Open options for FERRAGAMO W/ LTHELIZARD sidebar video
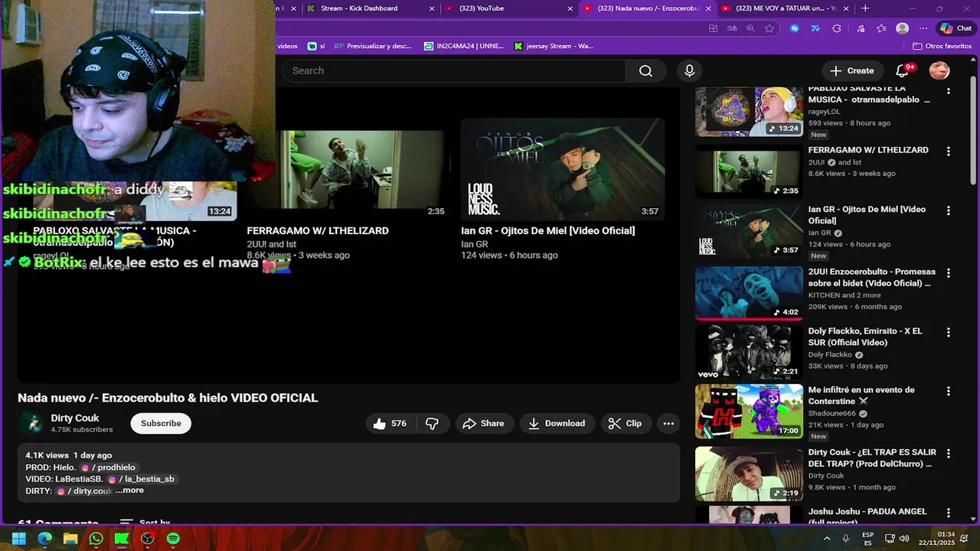Image resolution: width=980 pixels, height=551 pixels. coord(948,151)
